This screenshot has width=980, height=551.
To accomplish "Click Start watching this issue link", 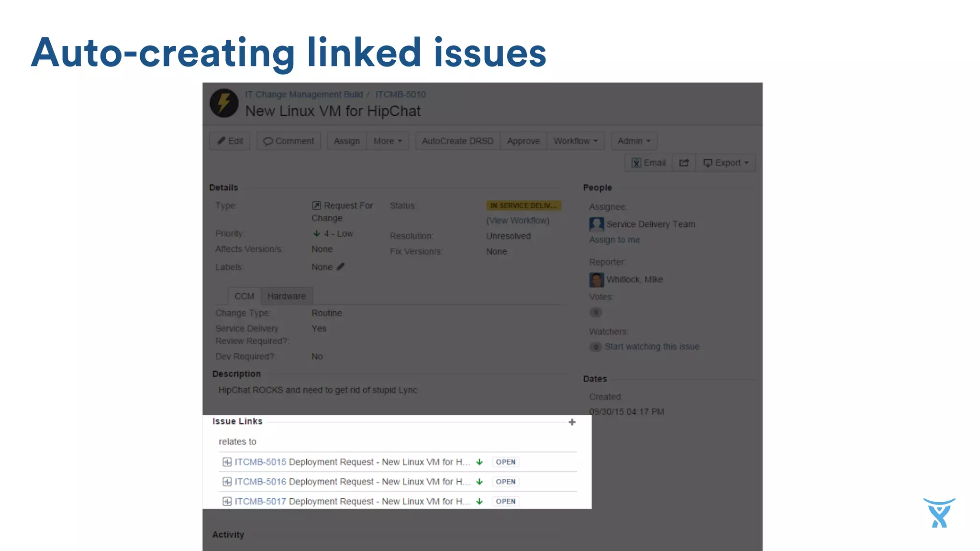I will (652, 347).
